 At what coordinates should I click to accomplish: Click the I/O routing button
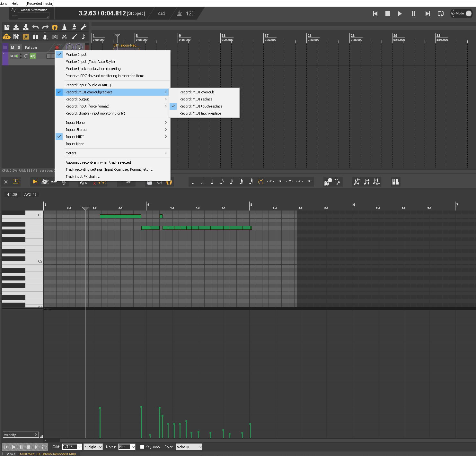(x=12, y=56)
